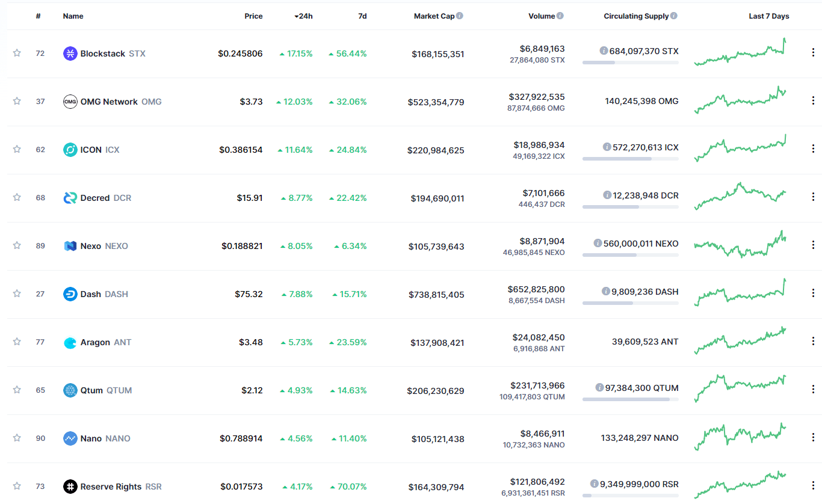Open Decred 7-day sparkline chart
The height and width of the screenshot is (504, 822).
point(740,196)
